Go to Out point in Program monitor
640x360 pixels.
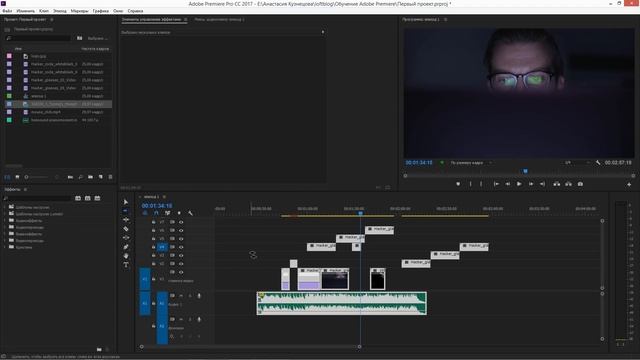point(542,184)
